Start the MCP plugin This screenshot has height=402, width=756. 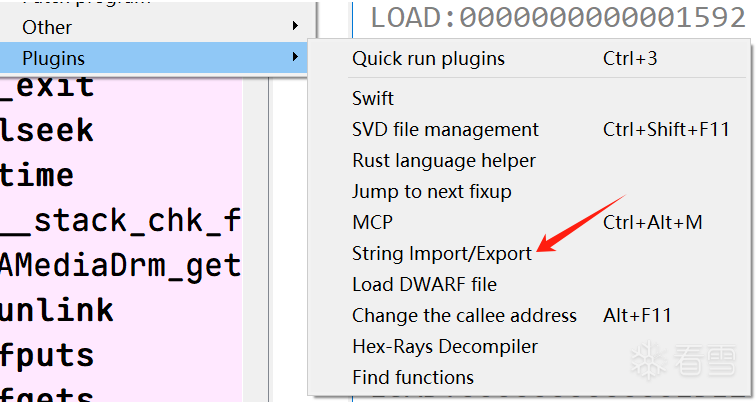(x=372, y=222)
